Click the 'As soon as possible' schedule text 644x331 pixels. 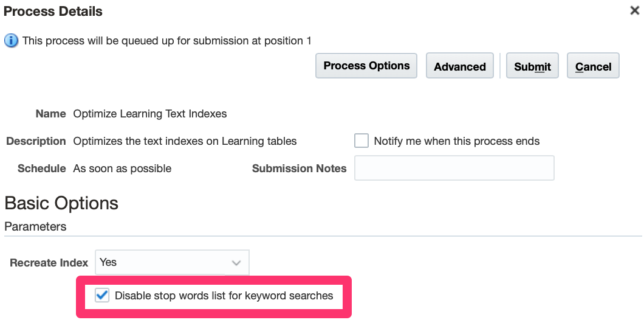pyautogui.click(x=122, y=169)
